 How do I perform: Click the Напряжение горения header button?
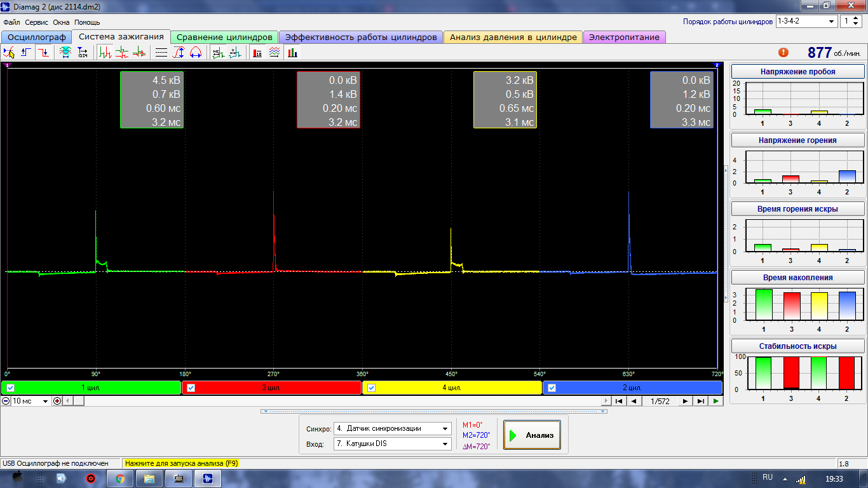[797, 140]
